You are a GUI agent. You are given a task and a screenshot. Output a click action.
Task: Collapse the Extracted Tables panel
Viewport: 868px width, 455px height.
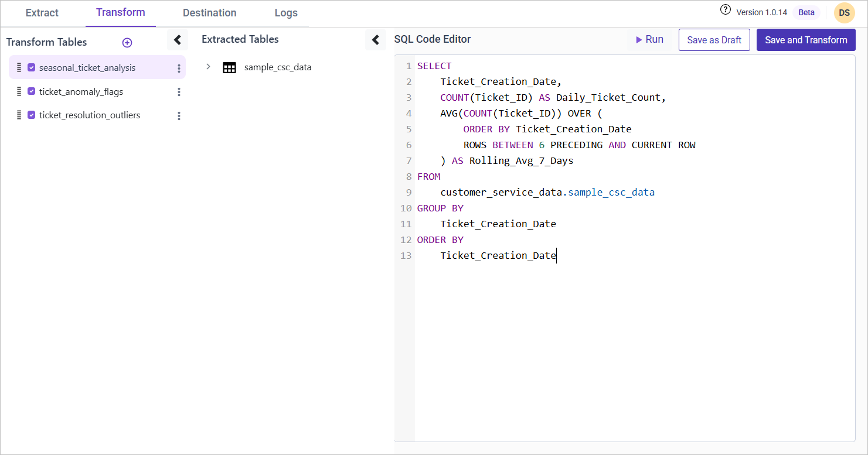376,40
